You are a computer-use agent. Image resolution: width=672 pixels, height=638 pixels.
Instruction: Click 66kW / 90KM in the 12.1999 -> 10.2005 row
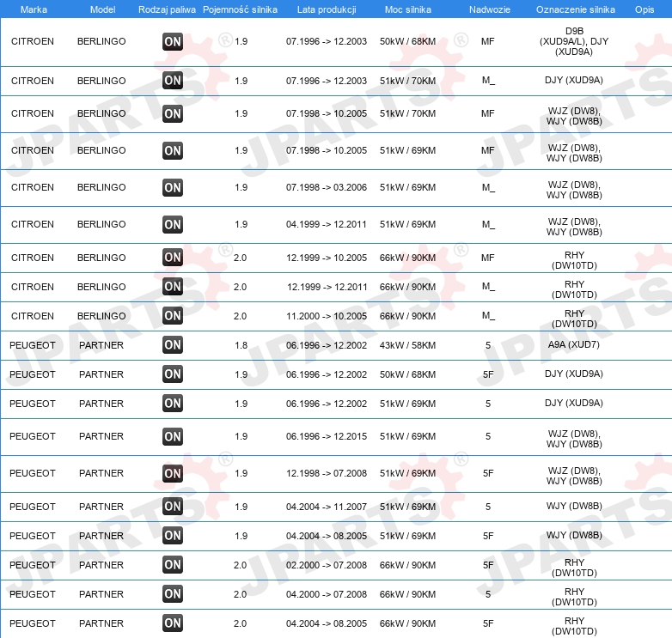[407, 258]
